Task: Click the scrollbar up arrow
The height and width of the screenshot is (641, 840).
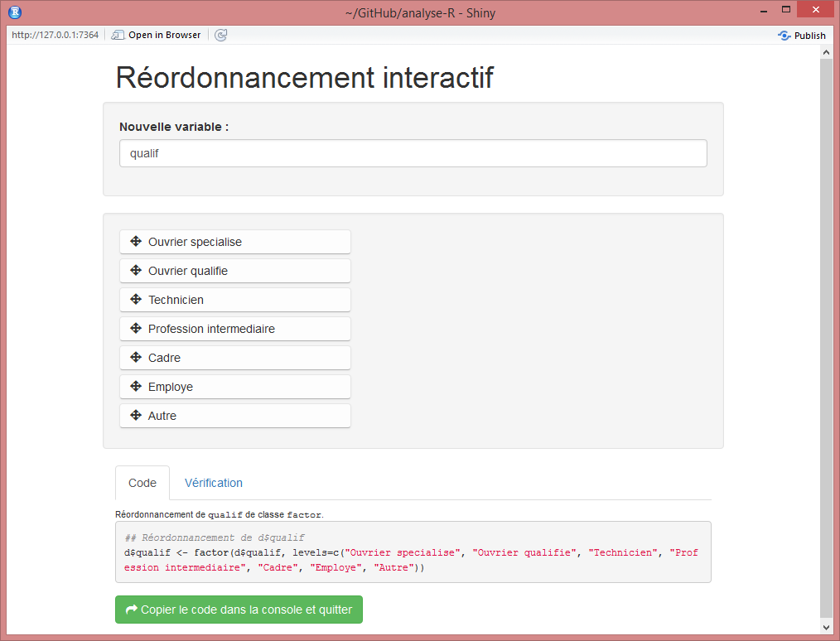Action: (x=826, y=52)
